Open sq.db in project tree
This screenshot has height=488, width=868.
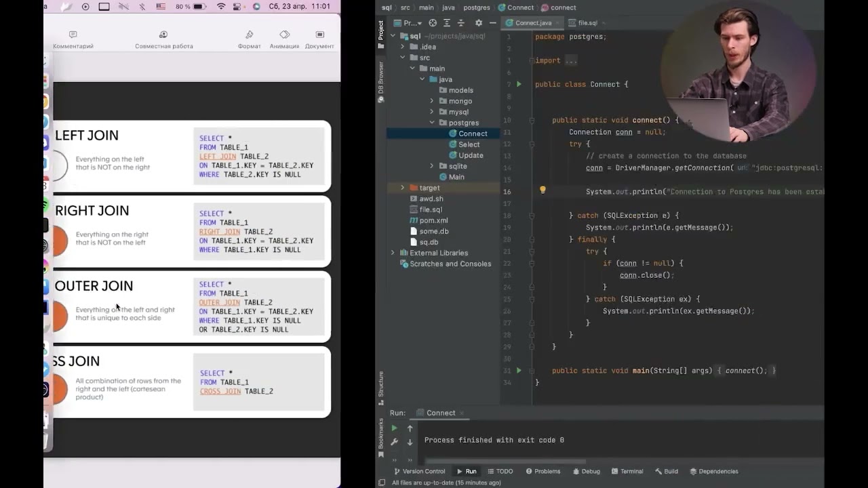[x=424, y=242]
